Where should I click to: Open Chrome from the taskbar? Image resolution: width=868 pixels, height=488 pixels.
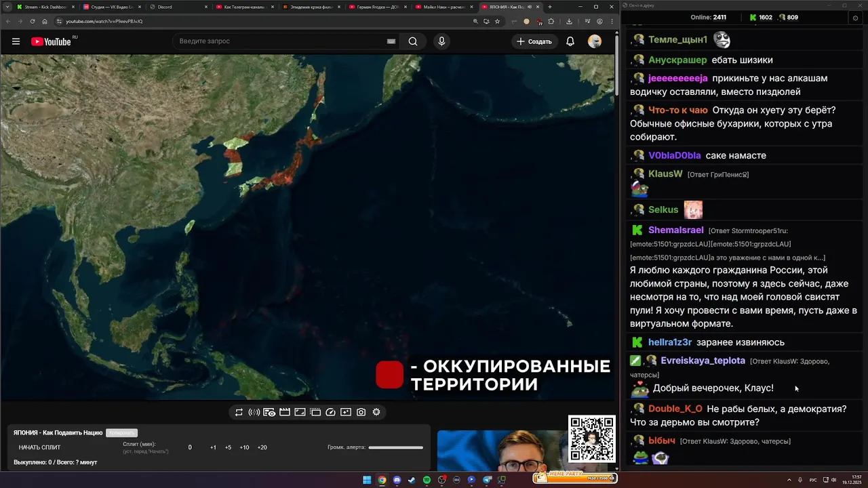click(x=382, y=480)
